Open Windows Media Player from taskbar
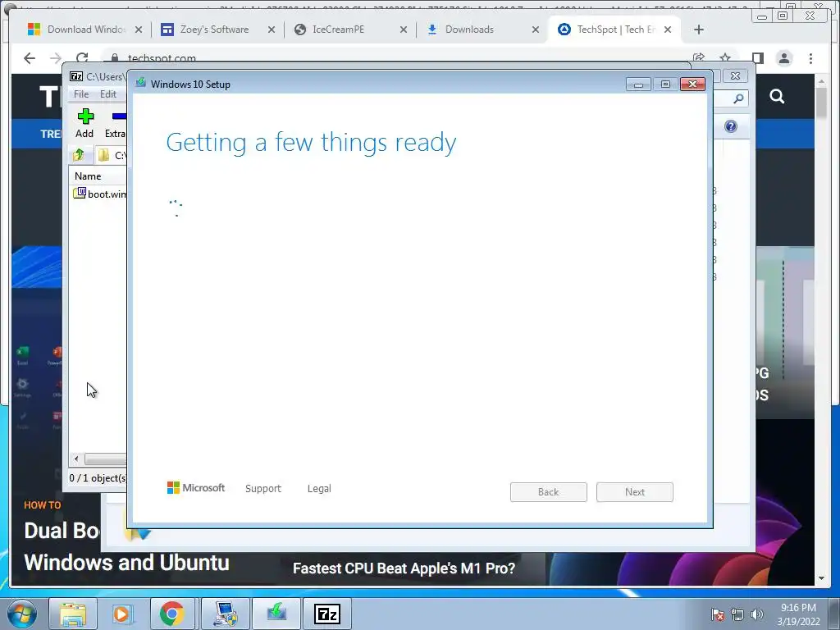The height and width of the screenshot is (630, 840). tap(121, 614)
